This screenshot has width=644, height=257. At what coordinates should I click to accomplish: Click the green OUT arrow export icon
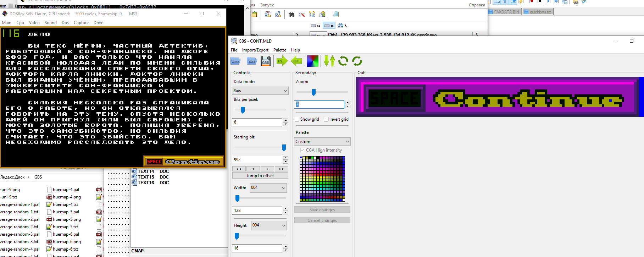296,61
